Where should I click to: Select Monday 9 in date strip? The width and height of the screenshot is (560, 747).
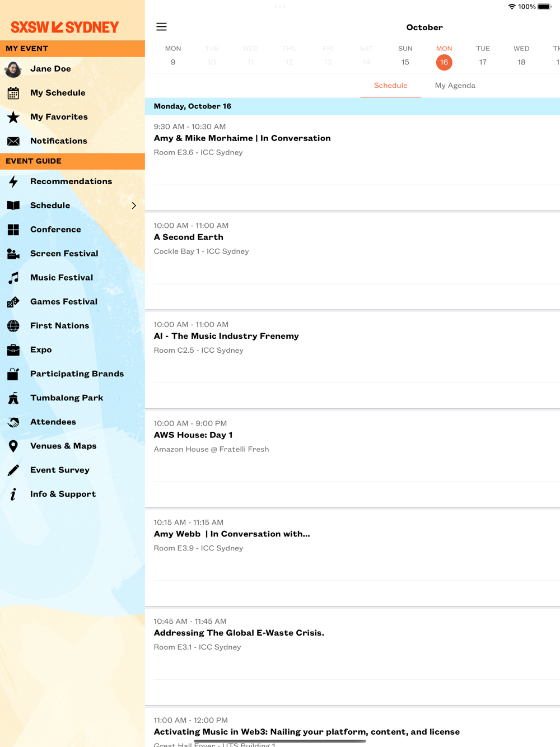173,55
